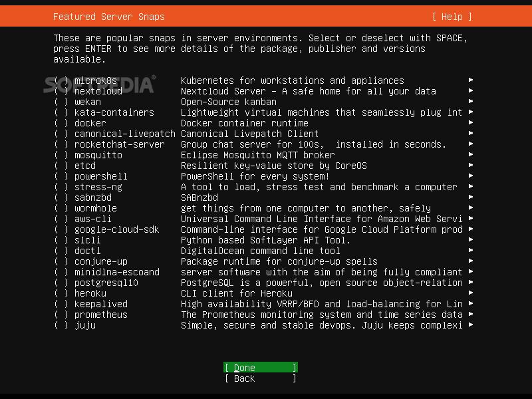Click the 'kata-containers' snap name

pos(114,112)
